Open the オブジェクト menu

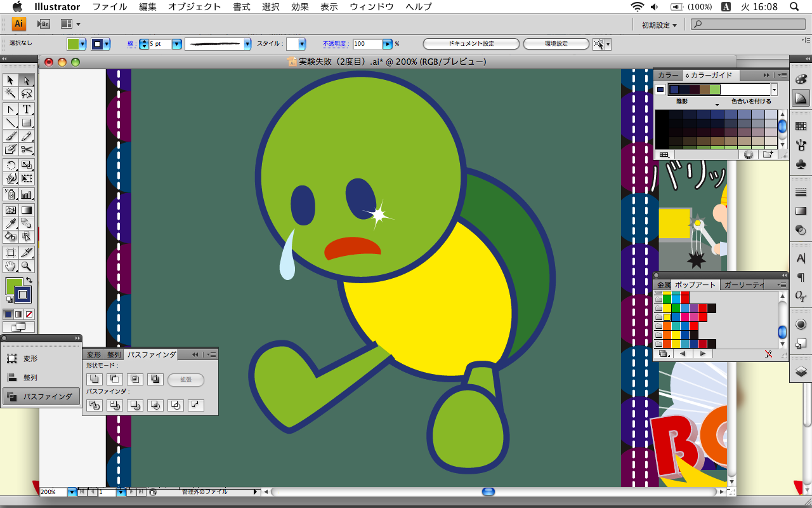click(195, 7)
